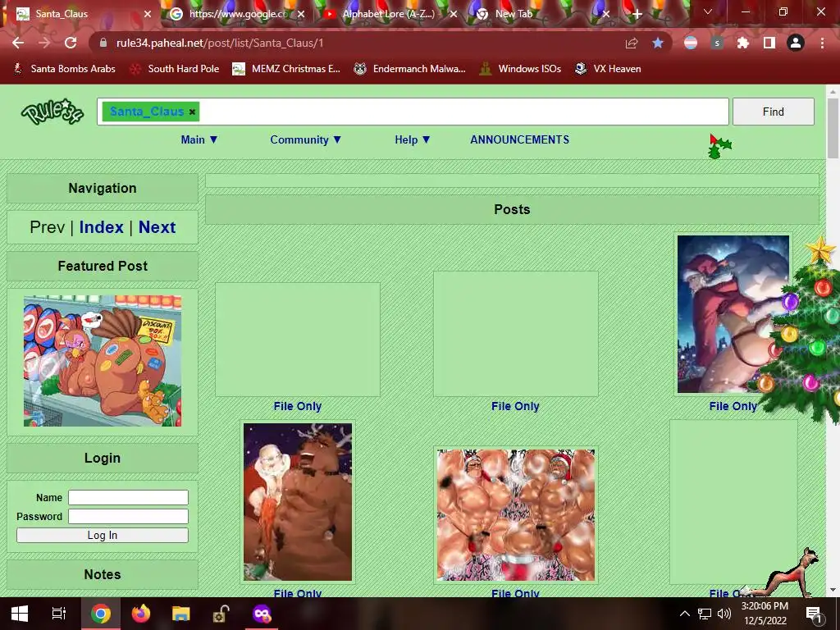Click the Log In button
The image size is (840, 630).
point(103,535)
